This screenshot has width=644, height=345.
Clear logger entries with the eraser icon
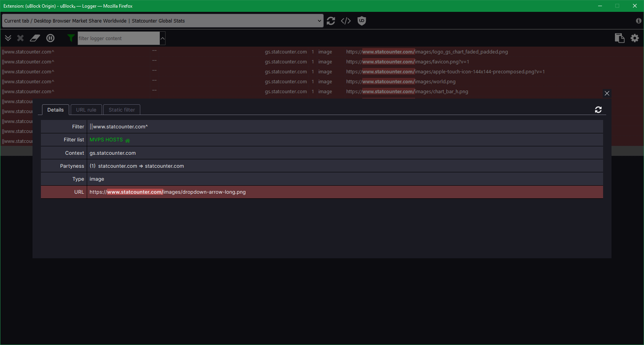click(x=35, y=38)
